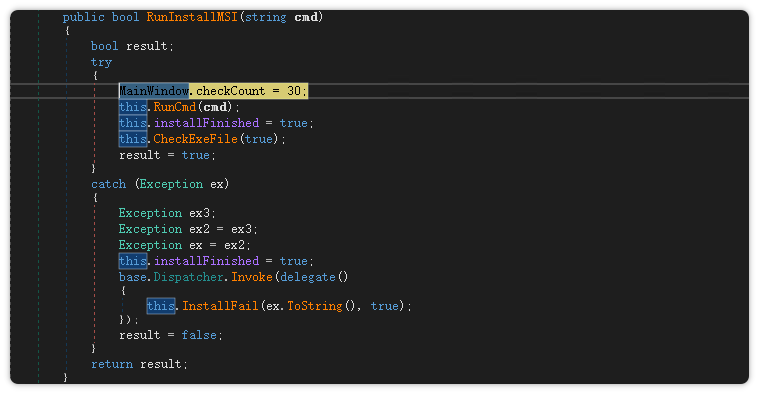
Task: Click the try keyword
Action: click(101, 62)
